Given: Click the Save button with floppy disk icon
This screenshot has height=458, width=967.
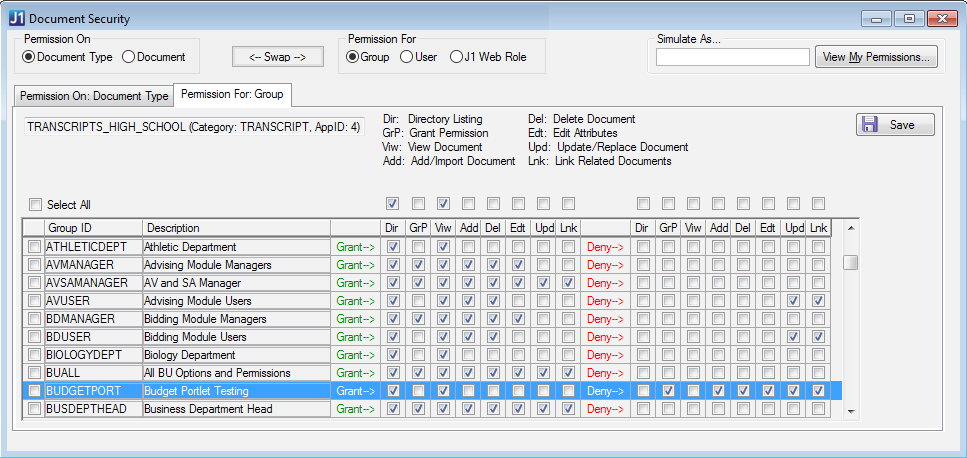Looking at the screenshot, I should point(895,125).
